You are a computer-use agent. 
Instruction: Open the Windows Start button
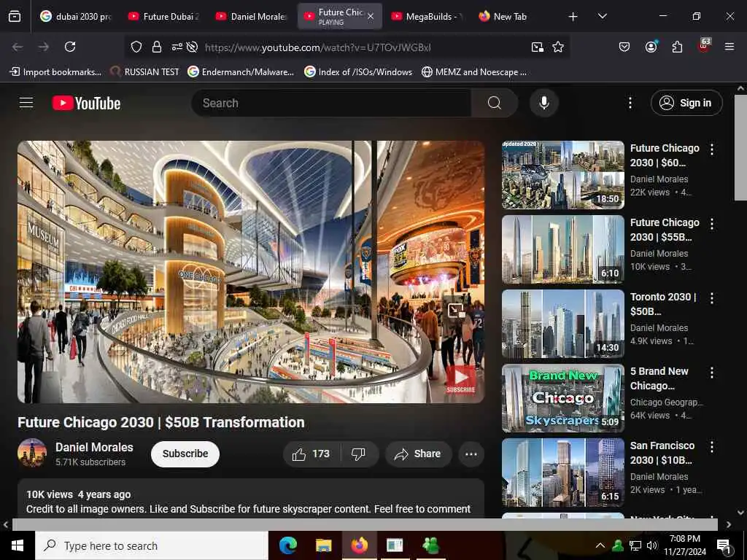point(18,545)
